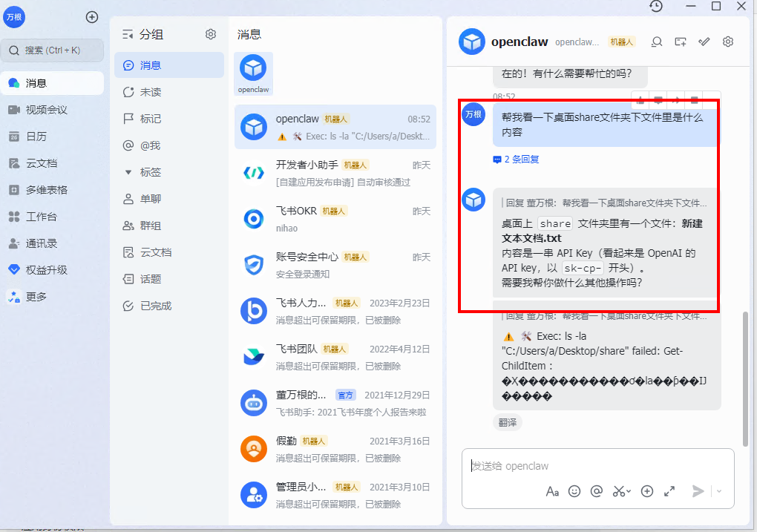Open the send options dropdown arrow
757x532 pixels.
(x=719, y=491)
